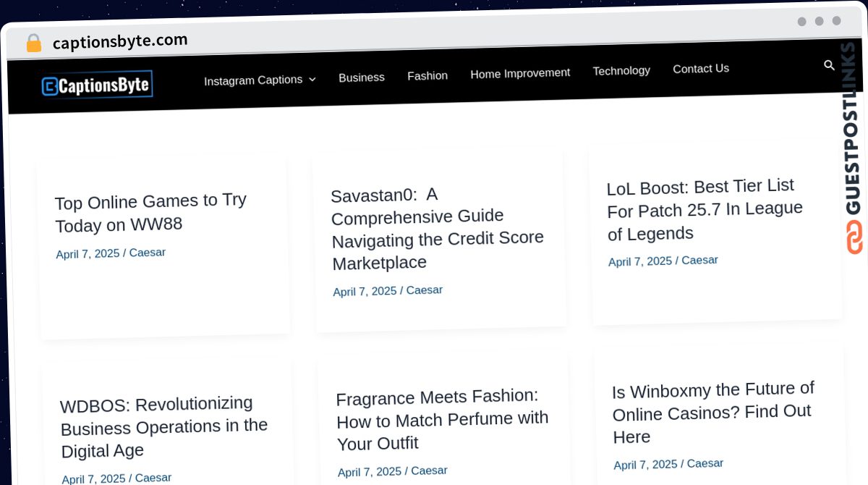The image size is (868, 485).
Task: Click Caesar author under the WW88 article
Action: click(x=148, y=253)
